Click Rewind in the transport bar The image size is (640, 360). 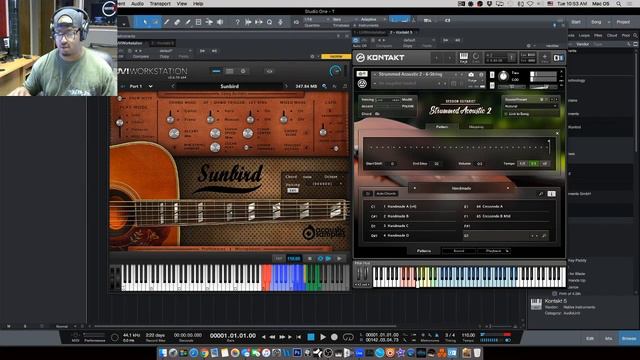pos(272,337)
